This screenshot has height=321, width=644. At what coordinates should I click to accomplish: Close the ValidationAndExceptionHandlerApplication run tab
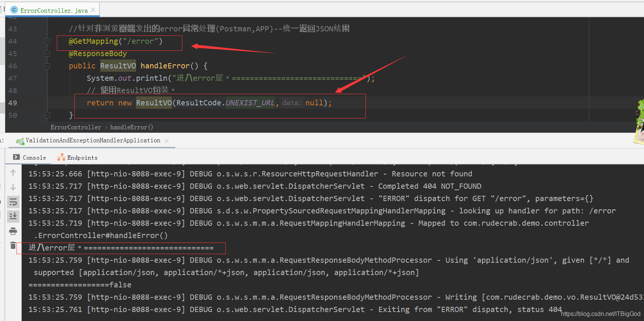pos(167,141)
